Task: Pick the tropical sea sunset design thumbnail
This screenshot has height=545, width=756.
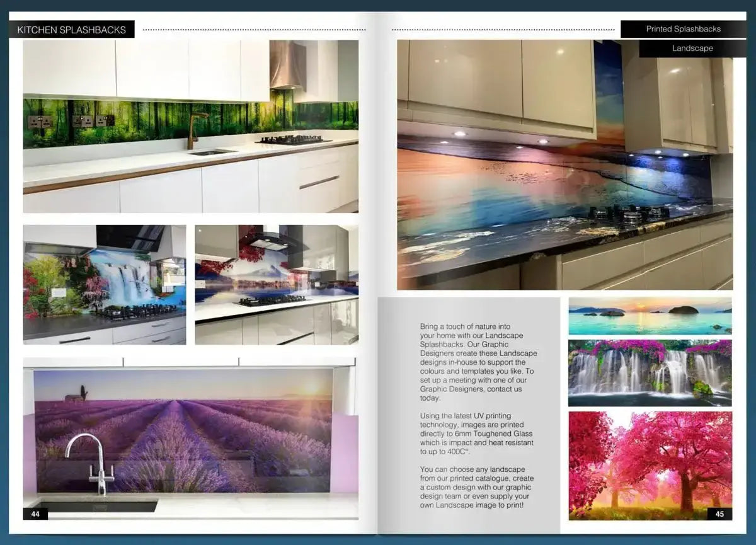Action: 650,316
